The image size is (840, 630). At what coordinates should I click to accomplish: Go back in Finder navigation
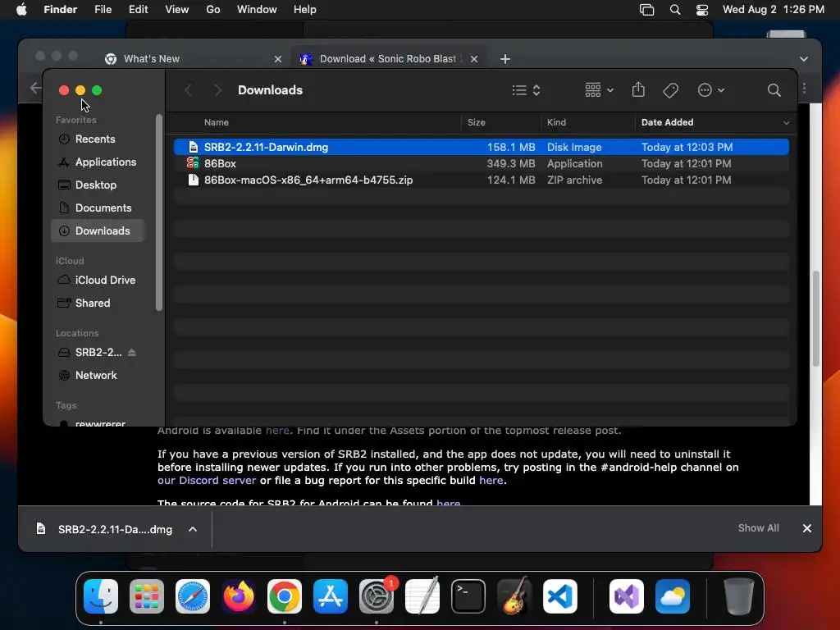point(189,90)
